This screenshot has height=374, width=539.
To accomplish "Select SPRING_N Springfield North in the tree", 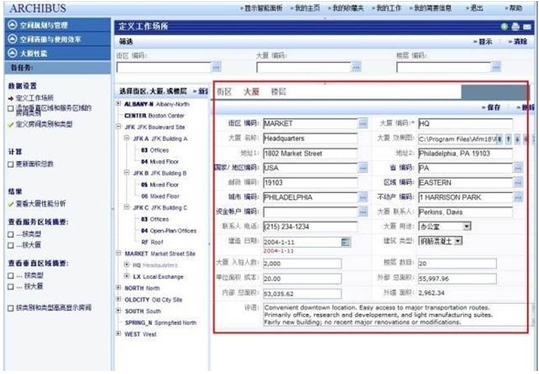I will [161, 323].
